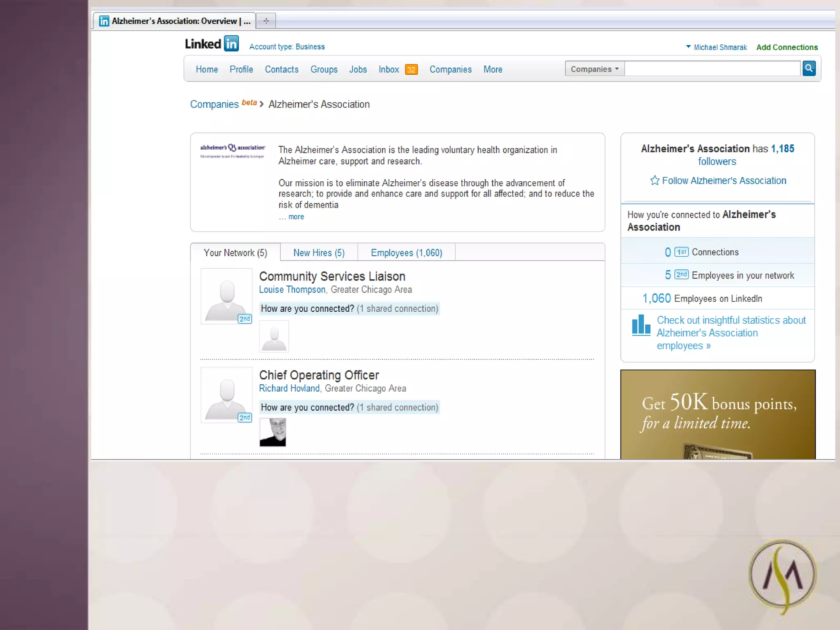Expand description with the more link
Viewport: 840px width, 630px height.
coord(296,217)
